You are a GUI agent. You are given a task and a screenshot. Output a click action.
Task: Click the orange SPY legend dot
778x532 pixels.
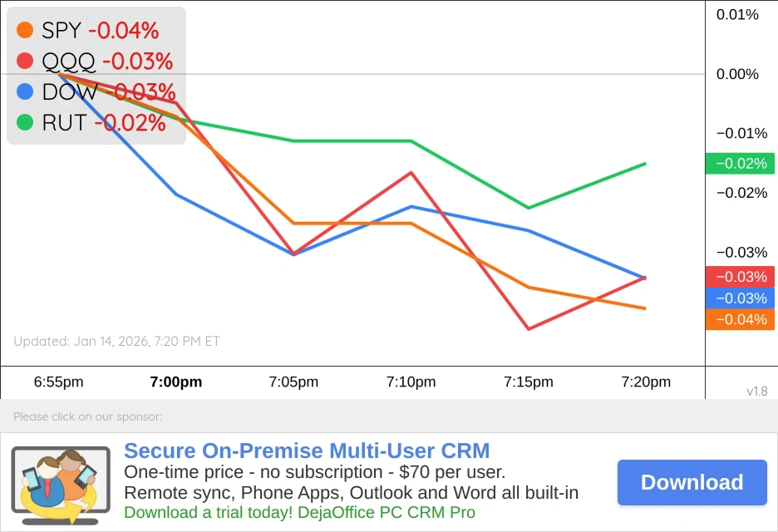click(25, 31)
